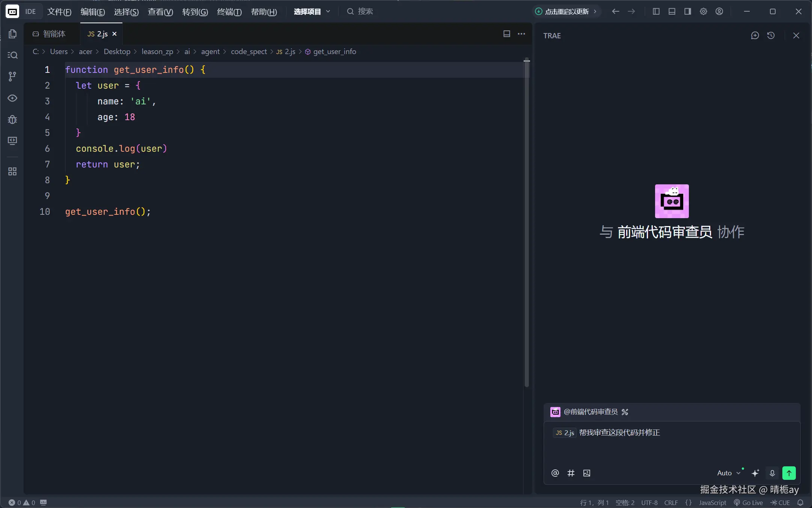The image size is (812, 508).
Task: Open the Extensions grid icon in sidebar
Action: click(12, 172)
